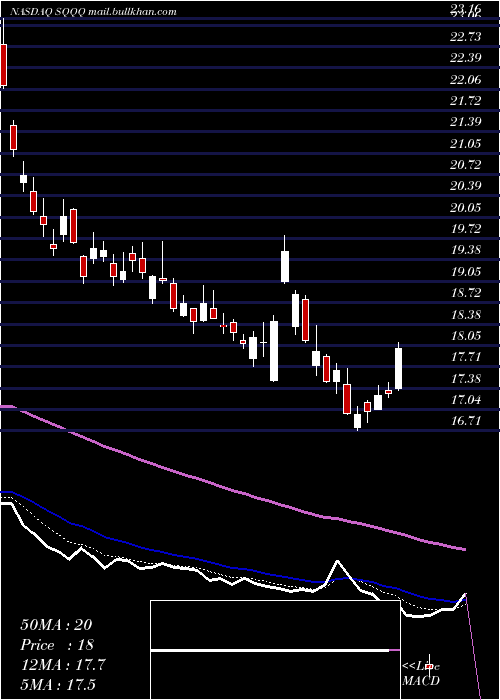Select the 20.39 price axis label
This screenshot has width=500, height=700.
(x=466, y=186)
